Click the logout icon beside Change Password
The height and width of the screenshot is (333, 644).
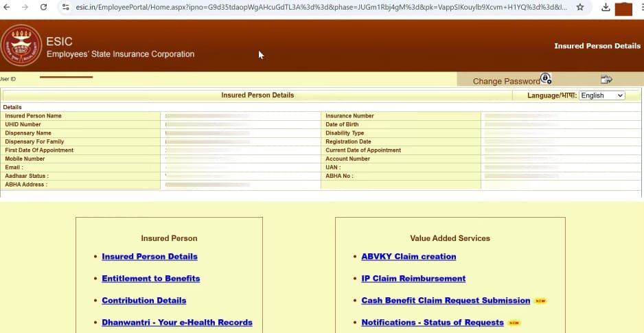pyautogui.click(x=606, y=80)
